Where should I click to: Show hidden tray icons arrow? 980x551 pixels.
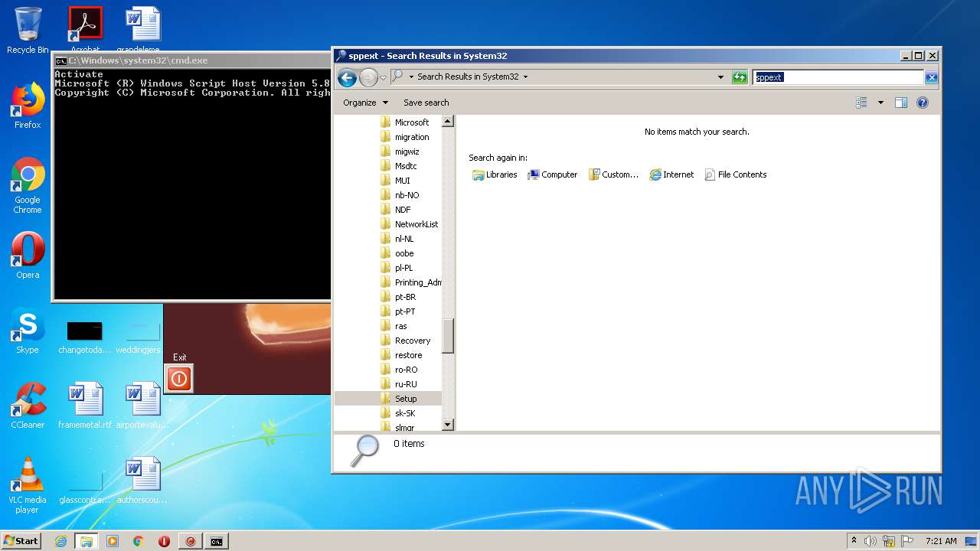click(854, 540)
